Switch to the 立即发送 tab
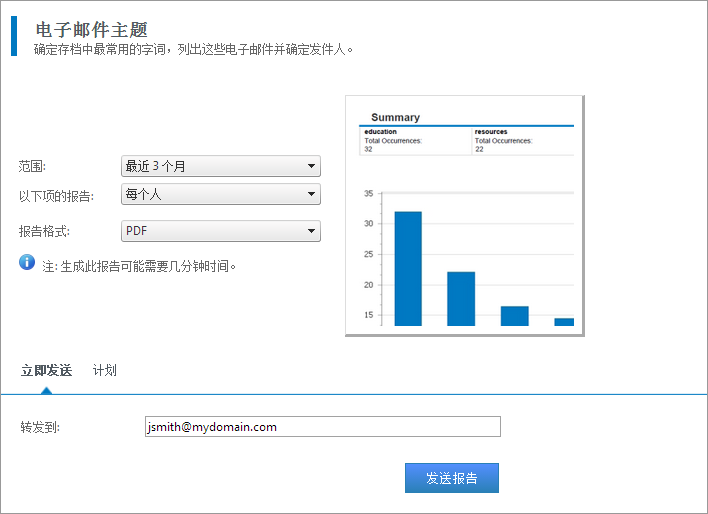The width and height of the screenshot is (708, 514). [x=46, y=370]
